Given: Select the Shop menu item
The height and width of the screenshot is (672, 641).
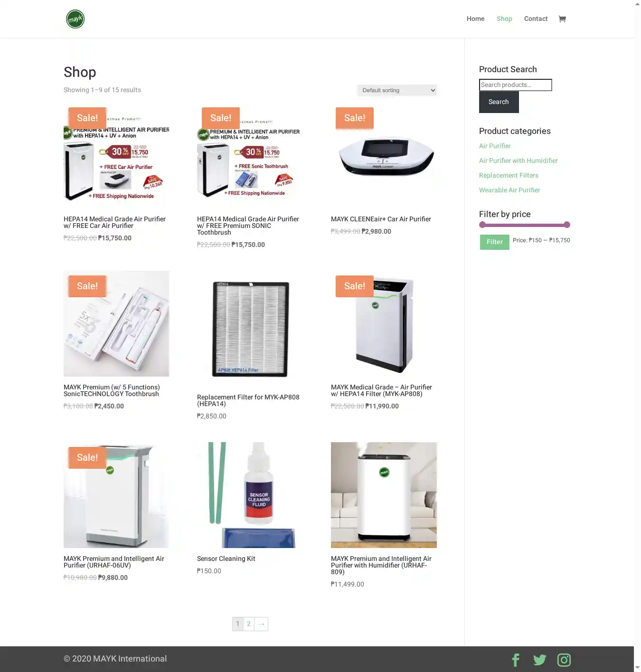Looking at the screenshot, I should (x=504, y=19).
